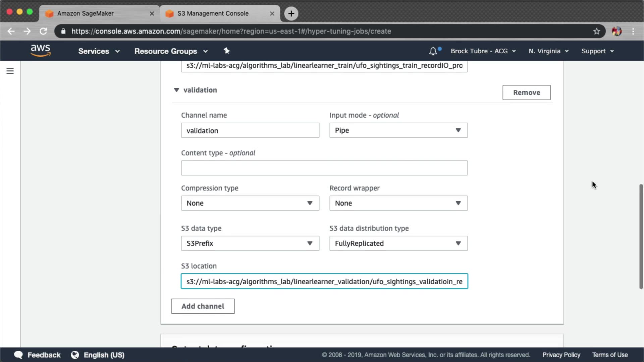Viewport: 644px width, 362px height.
Task: Collapse the validation channel section
Action: [176, 90]
